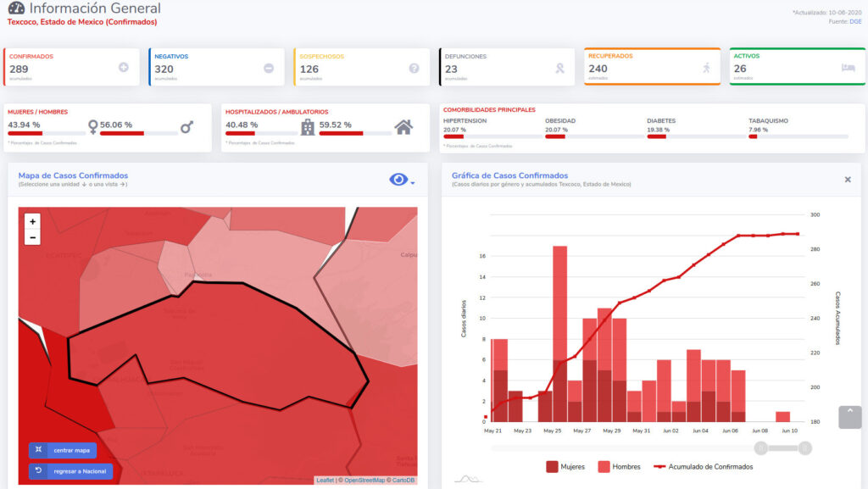Zoom in on the map

(x=32, y=221)
